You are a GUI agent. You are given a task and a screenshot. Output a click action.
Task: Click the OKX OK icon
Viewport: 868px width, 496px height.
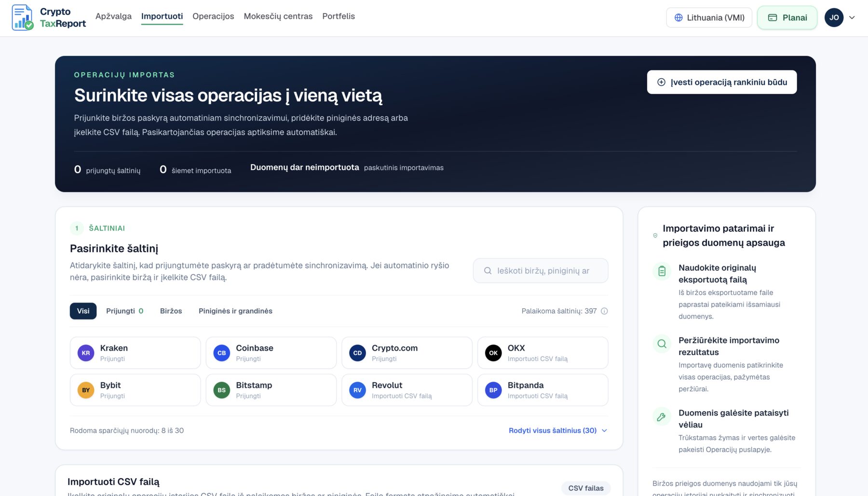click(493, 353)
